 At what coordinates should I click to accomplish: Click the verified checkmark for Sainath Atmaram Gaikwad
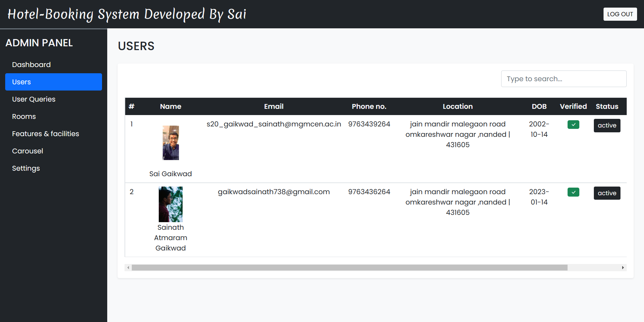click(x=573, y=192)
